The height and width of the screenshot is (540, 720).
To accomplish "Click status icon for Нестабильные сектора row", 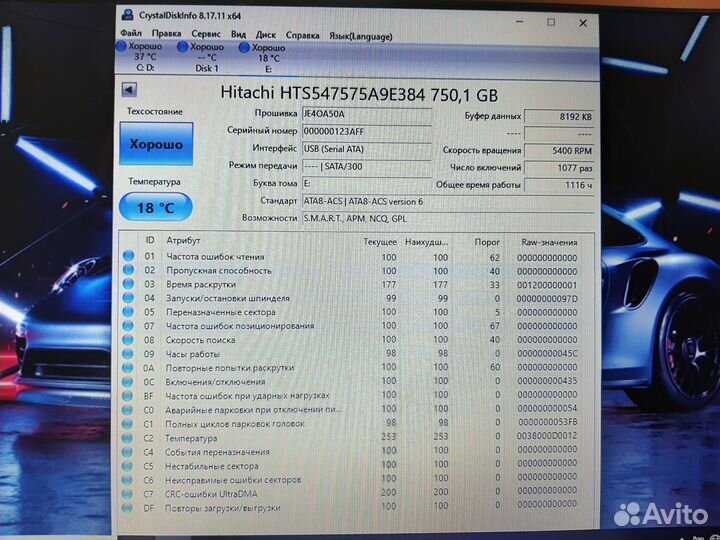I will click(128, 466).
